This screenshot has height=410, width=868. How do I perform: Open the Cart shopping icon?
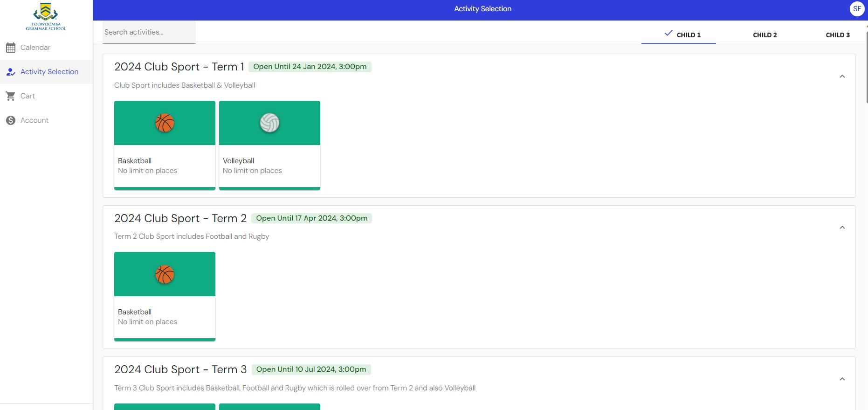pyautogui.click(x=11, y=96)
